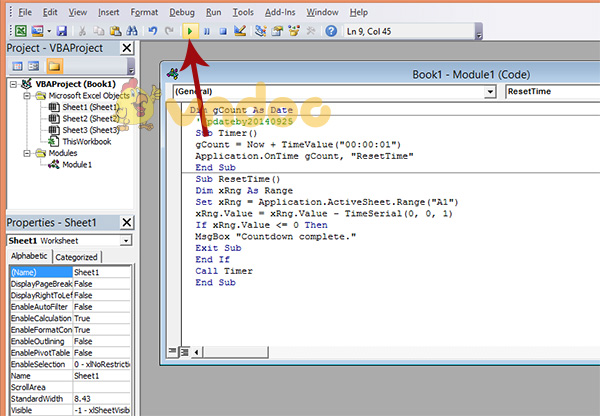
Task: Switch to the Categorized tab
Action: coord(77,257)
